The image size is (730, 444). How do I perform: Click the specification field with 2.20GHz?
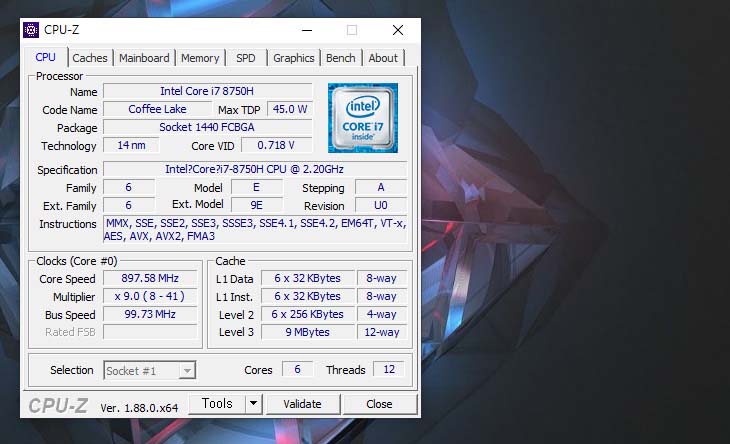coord(255,169)
